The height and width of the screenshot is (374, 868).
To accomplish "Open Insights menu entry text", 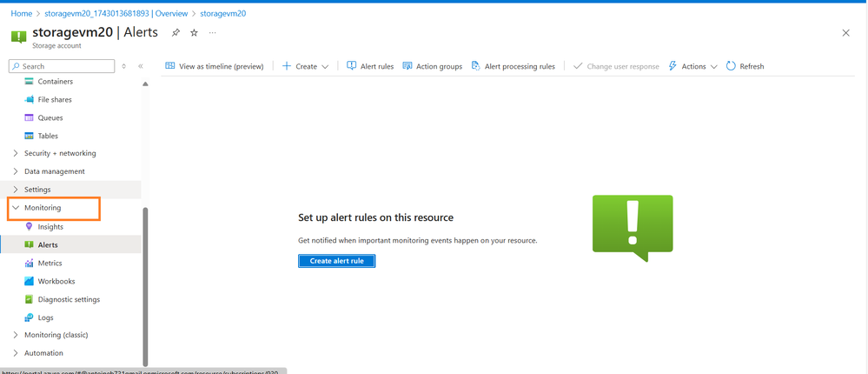I will point(50,227).
